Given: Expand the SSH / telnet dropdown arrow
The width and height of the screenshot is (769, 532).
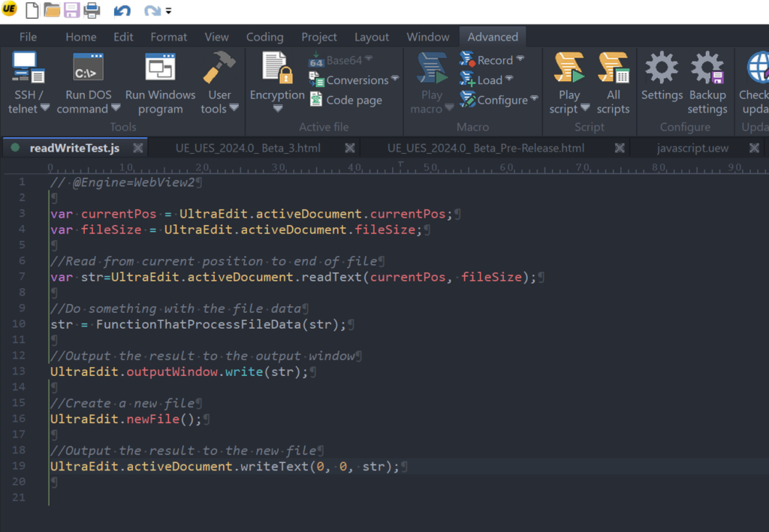Looking at the screenshot, I should coord(44,107).
